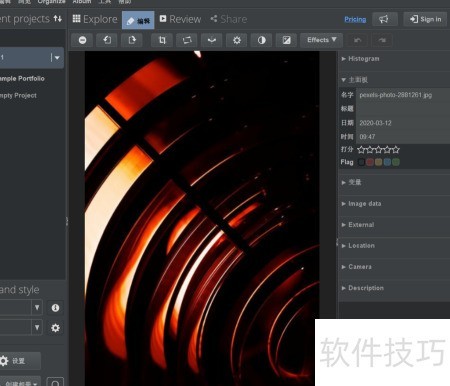
Task: Click the reject photo icon in toolbar
Action: [x=82, y=40]
